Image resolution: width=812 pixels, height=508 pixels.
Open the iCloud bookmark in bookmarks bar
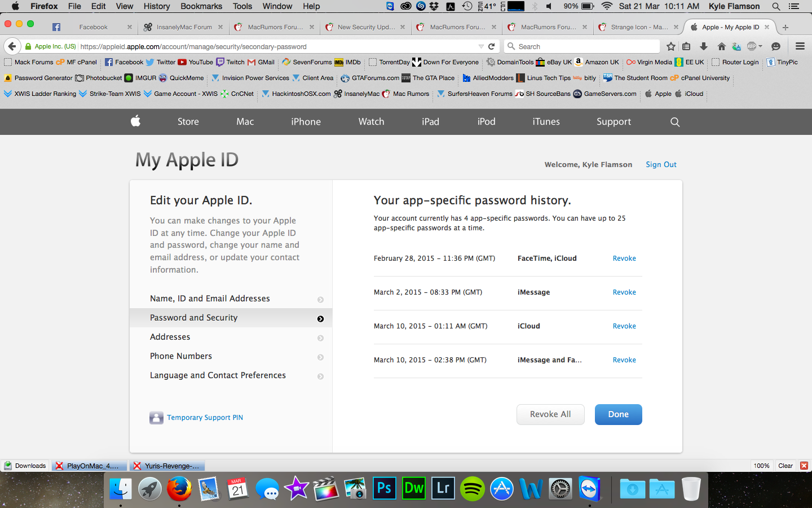coord(689,94)
